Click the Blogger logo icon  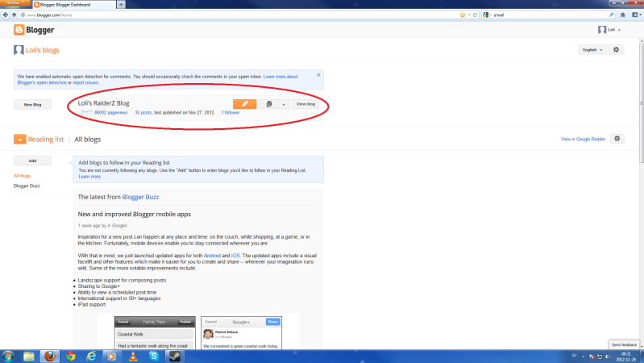(x=19, y=30)
